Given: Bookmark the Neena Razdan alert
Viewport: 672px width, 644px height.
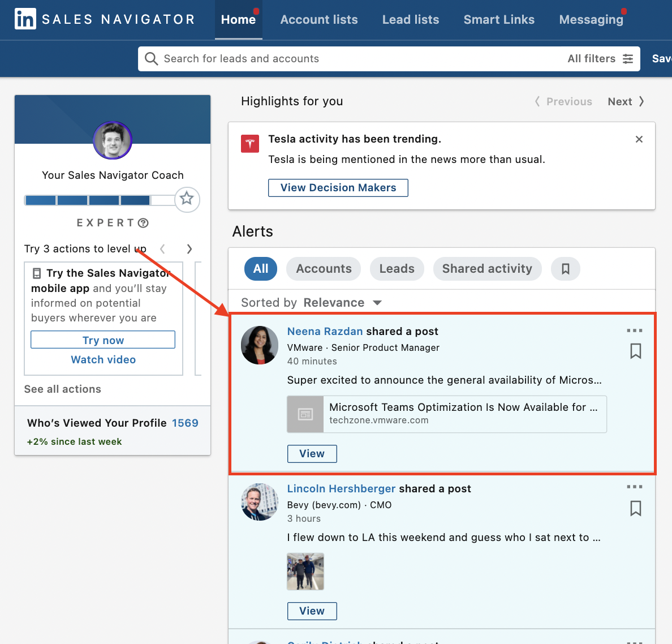Looking at the screenshot, I should [x=636, y=351].
